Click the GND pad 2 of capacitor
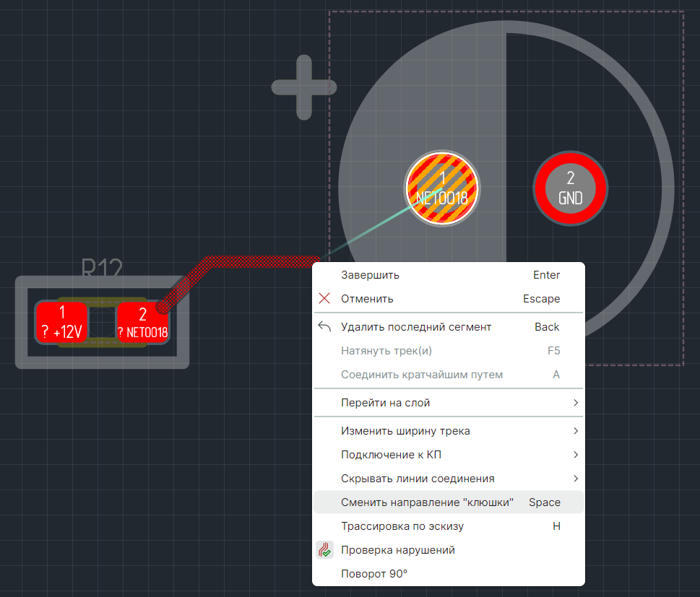 pyautogui.click(x=570, y=188)
